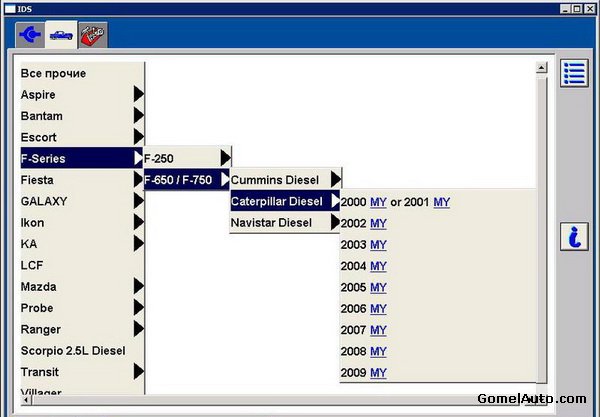Click the 2006 MY link
This screenshot has width=600, height=417.
click(378, 309)
